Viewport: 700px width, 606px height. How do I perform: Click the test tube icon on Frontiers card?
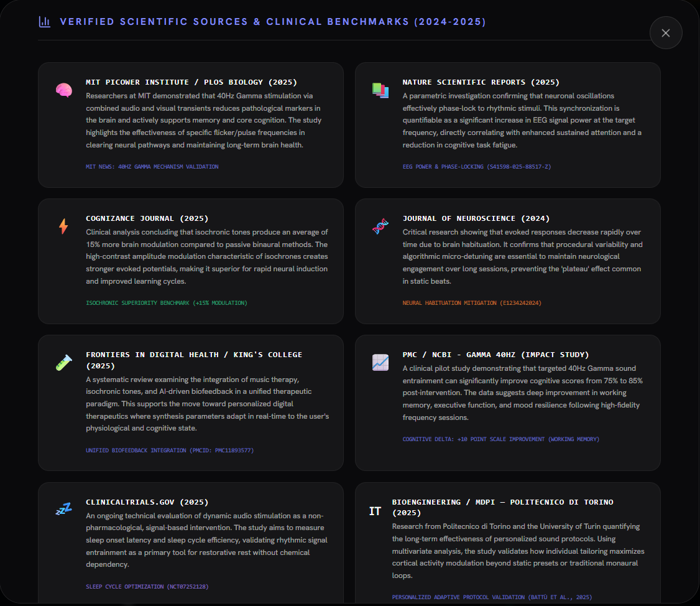(64, 363)
